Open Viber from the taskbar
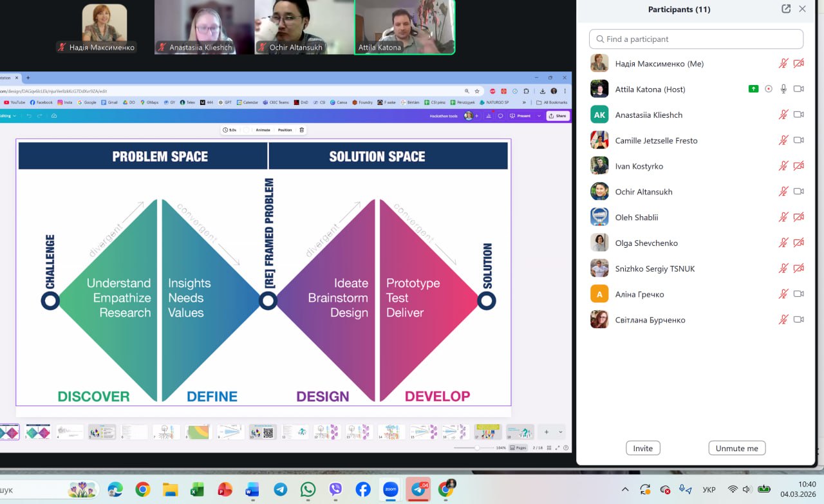The width and height of the screenshot is (824, 504). pyautogui.click(x=335, y=489)
